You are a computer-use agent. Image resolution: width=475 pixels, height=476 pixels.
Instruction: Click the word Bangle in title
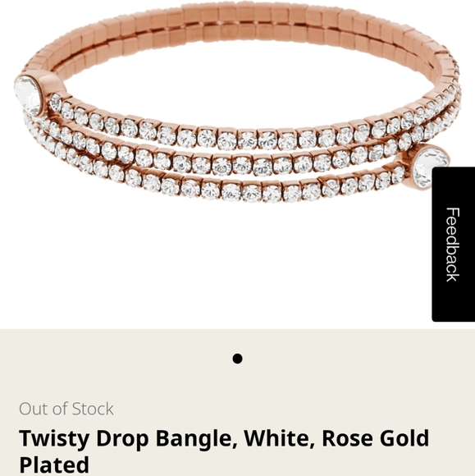click(x=197, y=439)
